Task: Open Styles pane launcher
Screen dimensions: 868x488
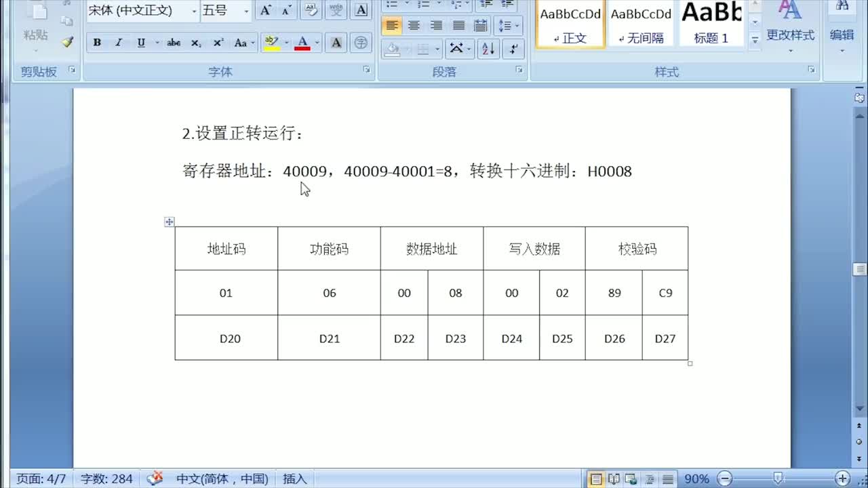Action: 811,70
